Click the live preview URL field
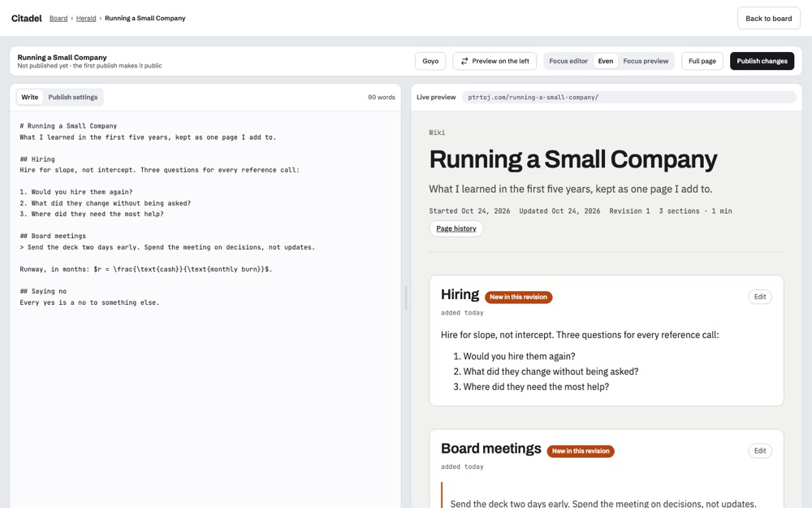 point(628,97)
